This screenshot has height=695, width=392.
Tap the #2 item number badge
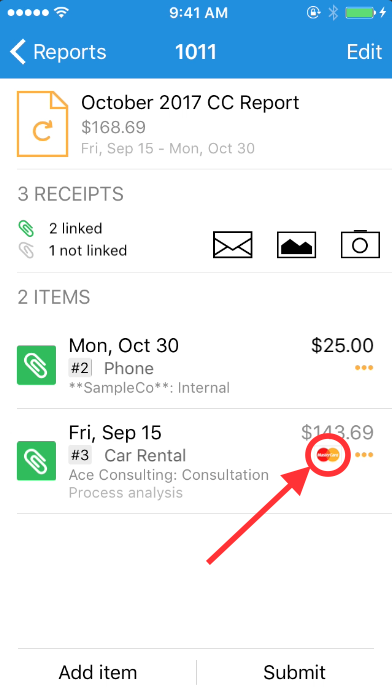(x=80, y=368)
